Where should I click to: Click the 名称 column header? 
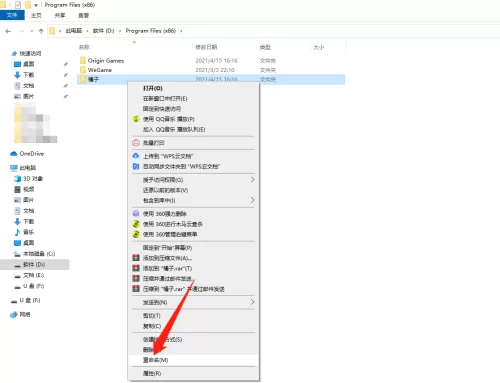[84, 47]
